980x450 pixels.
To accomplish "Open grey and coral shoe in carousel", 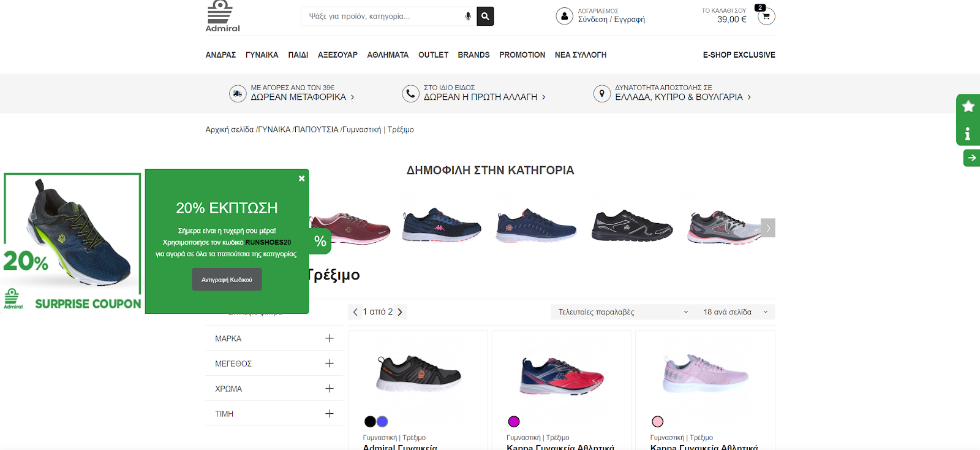I will pyautogui.click(x=725, y=227).
